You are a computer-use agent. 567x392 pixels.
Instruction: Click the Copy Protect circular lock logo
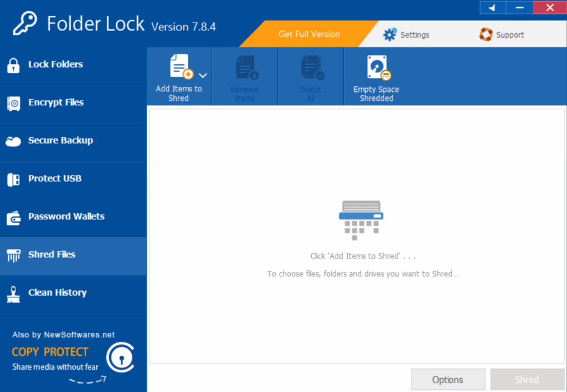[121, 357]
